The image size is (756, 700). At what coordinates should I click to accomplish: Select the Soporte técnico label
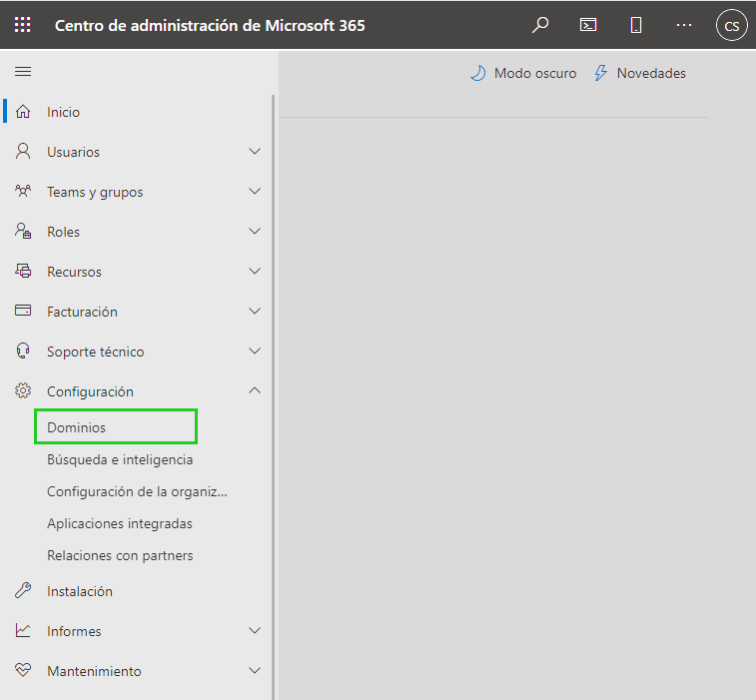click(x=96, y=351)
